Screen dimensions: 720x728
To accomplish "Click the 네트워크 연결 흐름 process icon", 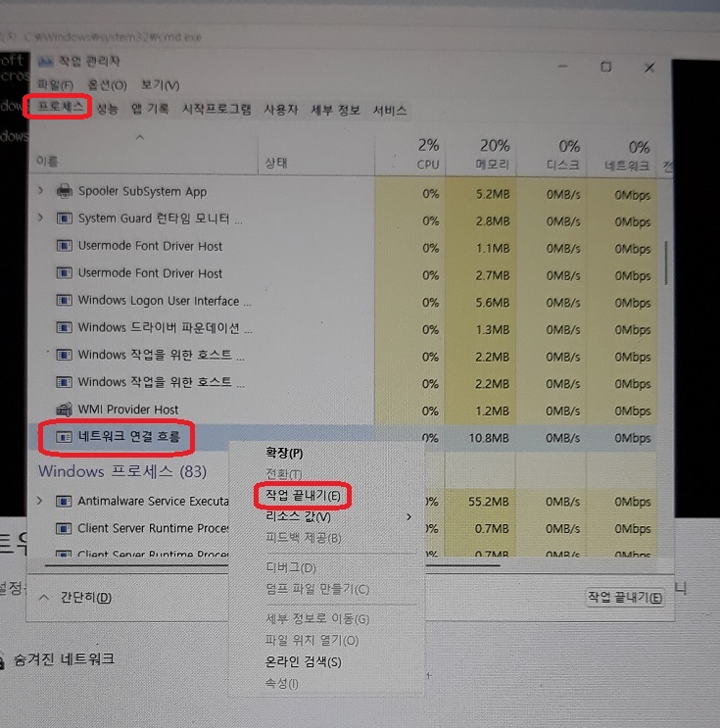I will point(64,437).
